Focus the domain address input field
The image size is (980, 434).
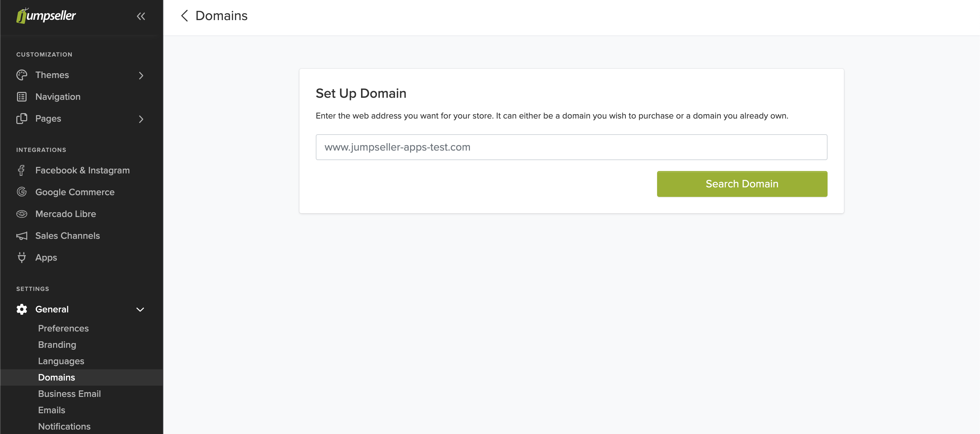point(571,147)
